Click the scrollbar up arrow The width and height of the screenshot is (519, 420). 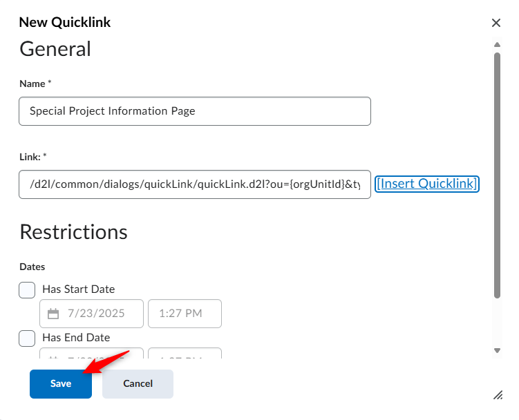(x=497, y=45)
